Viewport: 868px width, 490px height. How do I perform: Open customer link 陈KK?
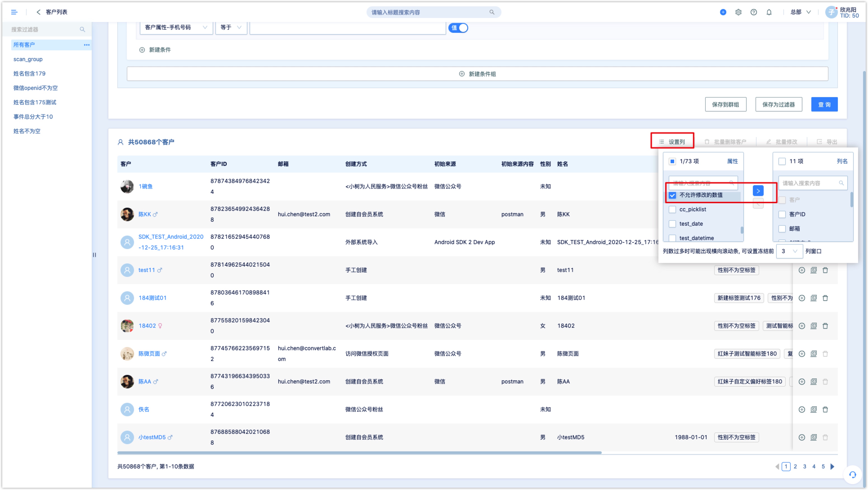pos(145,214)
